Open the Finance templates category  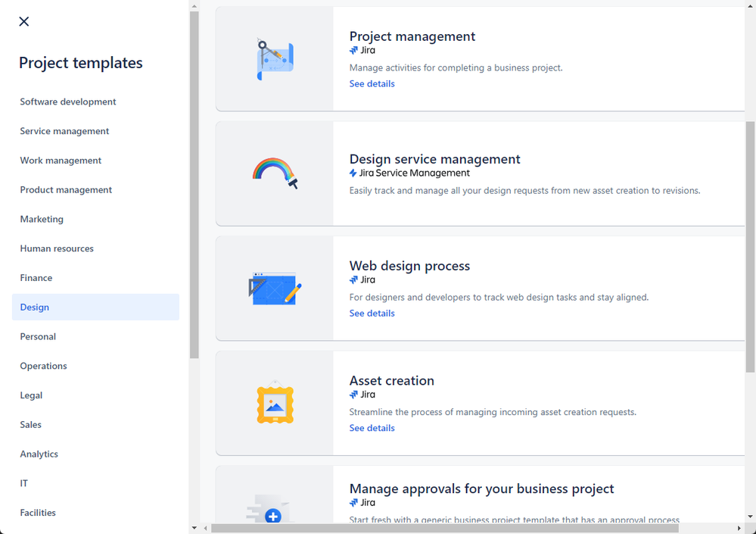95,278
